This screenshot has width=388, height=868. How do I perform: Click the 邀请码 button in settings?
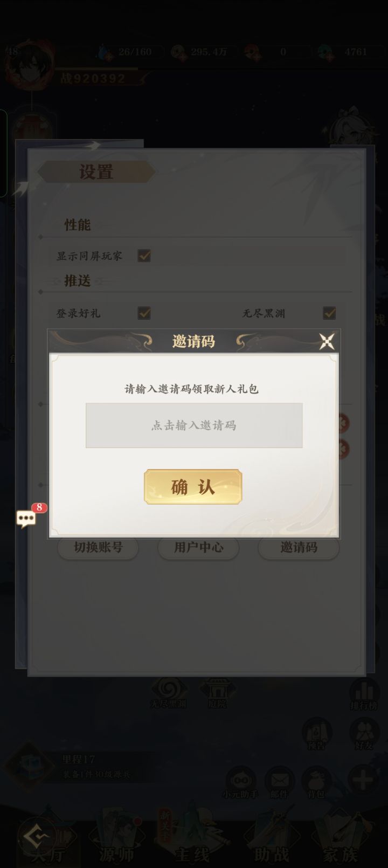pyautogui.click(x=299, y=548)
